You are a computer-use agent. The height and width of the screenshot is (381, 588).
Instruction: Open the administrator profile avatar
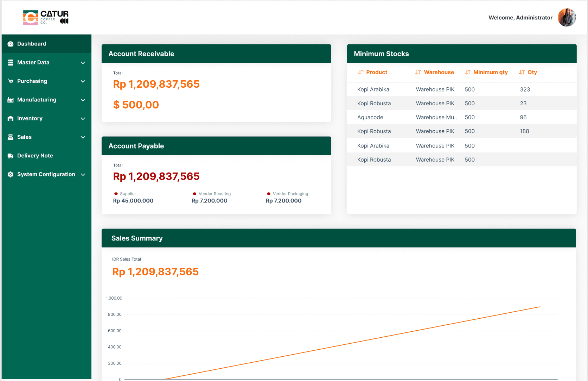[567, 18]
